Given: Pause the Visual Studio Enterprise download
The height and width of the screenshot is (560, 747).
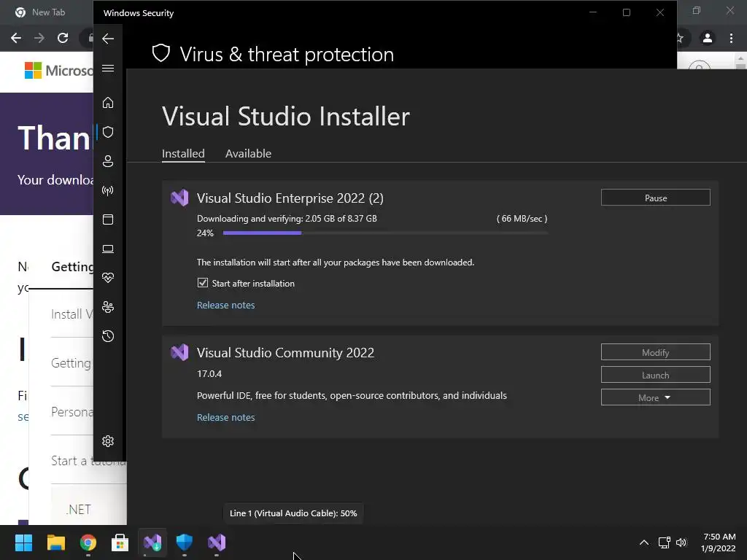Looking at the screenshot, I should click(655, 198).
